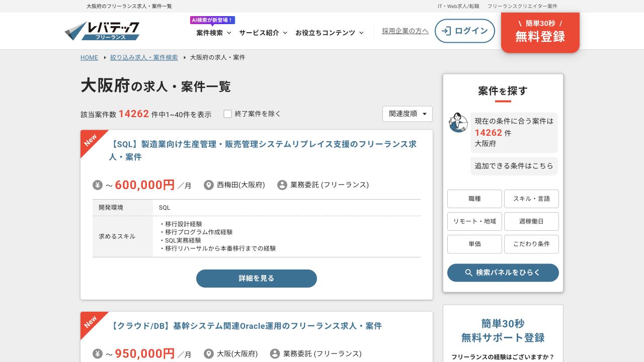Expand the 案件検索 menu
Viewport: 644px width, 362px height.
tap(214, 33)
